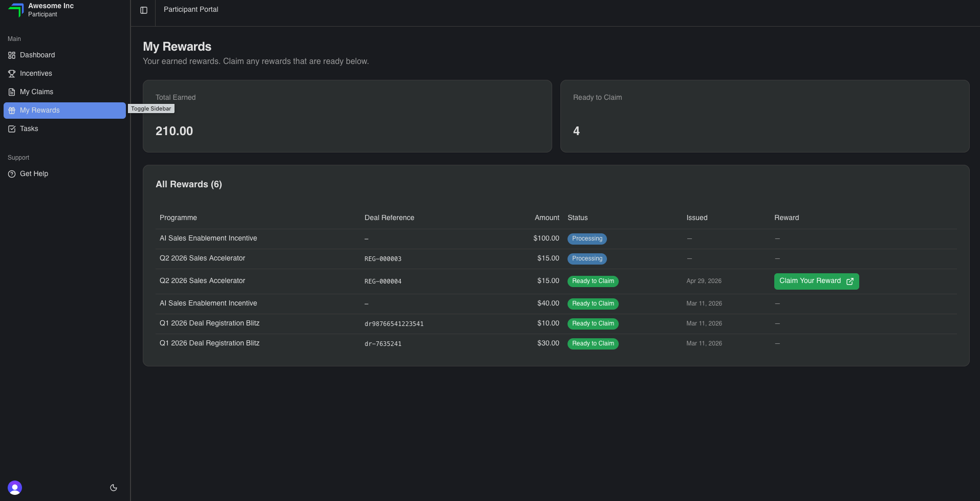
Task: Click the Total Earned card
Action: (347, 116)
